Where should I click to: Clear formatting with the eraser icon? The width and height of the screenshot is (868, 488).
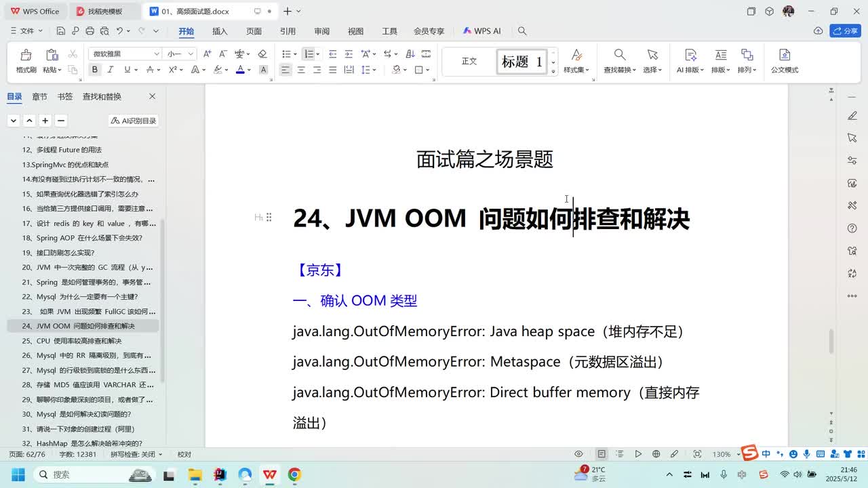click(262, 54)
